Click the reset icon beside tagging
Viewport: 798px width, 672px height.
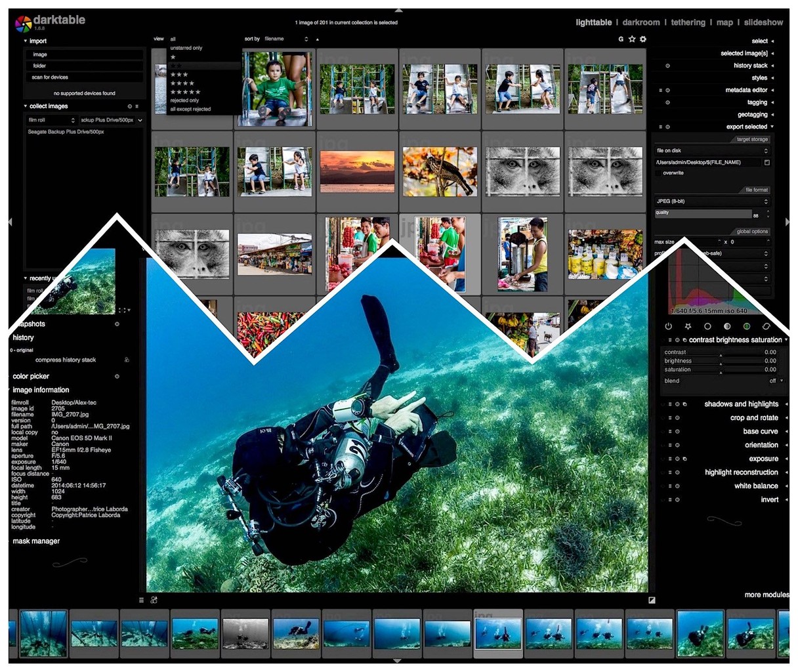pyautogui.click(x=668, y=102)
